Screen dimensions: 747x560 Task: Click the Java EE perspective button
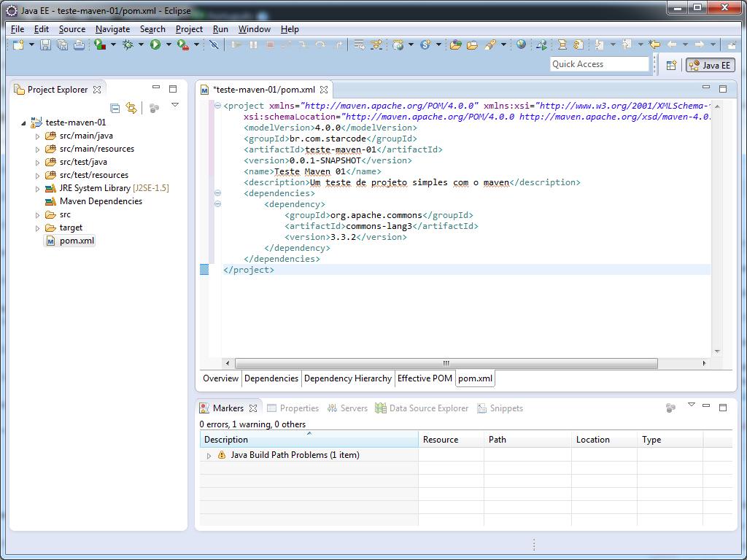711,65
